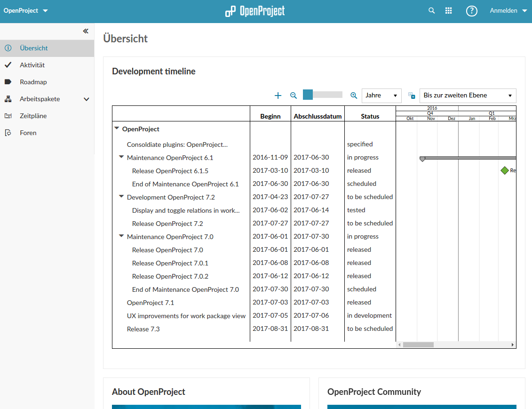Screen dimensions: 532x409
Task: Go to Aktivität in the sidebar
Action: point(32,65)
